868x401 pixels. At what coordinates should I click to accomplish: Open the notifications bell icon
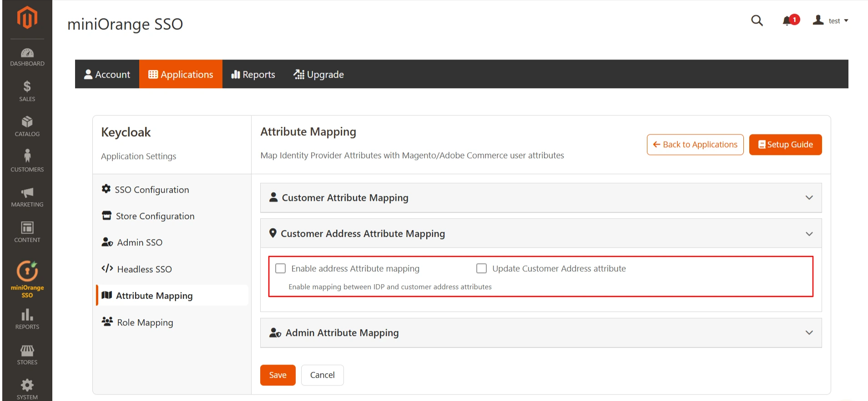tap(787, 21)
